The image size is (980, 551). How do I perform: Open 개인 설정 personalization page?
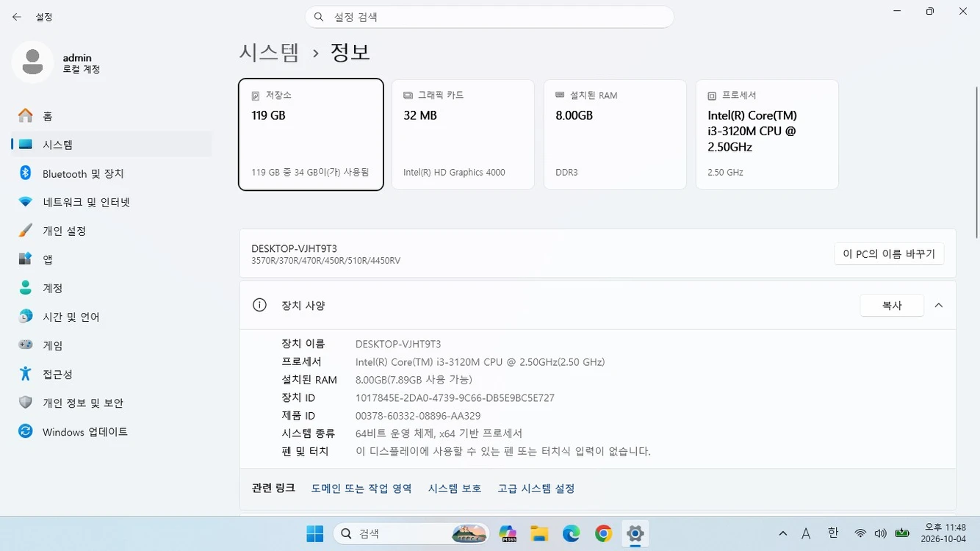[x=112, y=231]
